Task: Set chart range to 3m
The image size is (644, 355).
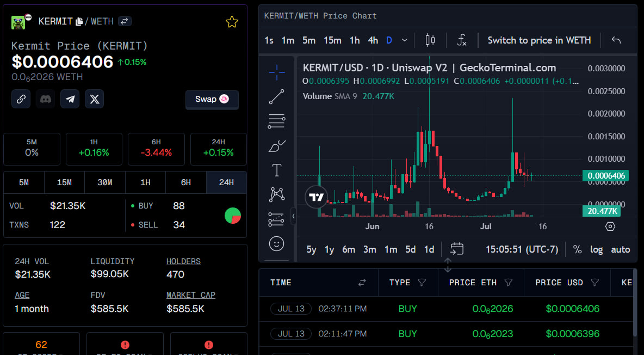Action: click(370, 249)
